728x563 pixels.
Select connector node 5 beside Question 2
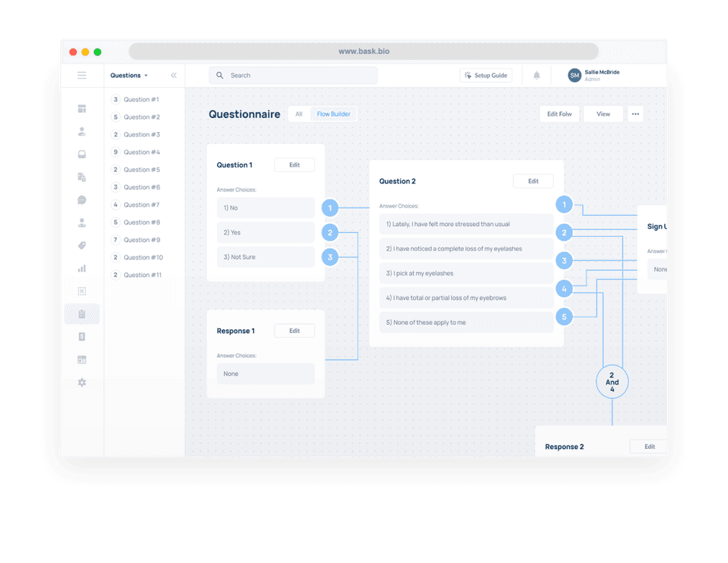coord(564,316)
